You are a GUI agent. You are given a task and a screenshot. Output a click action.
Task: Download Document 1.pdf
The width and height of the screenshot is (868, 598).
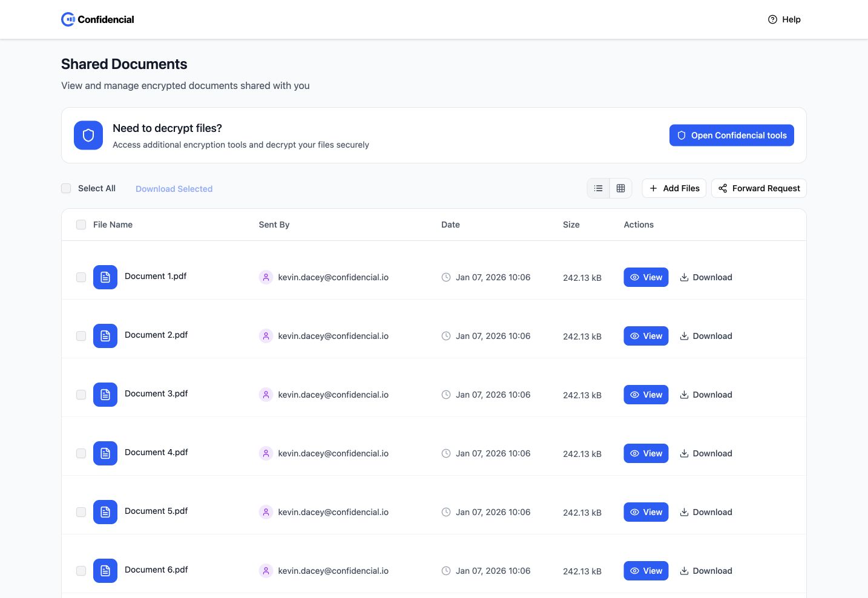(x=706, y=277)
